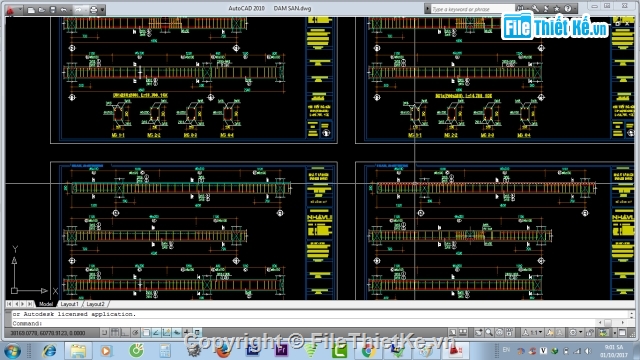Image resolution: width=640 pixels, height=360 pixels.
Task: Open the 1:1 annotation scale dropdown
Action: [533, 333]
